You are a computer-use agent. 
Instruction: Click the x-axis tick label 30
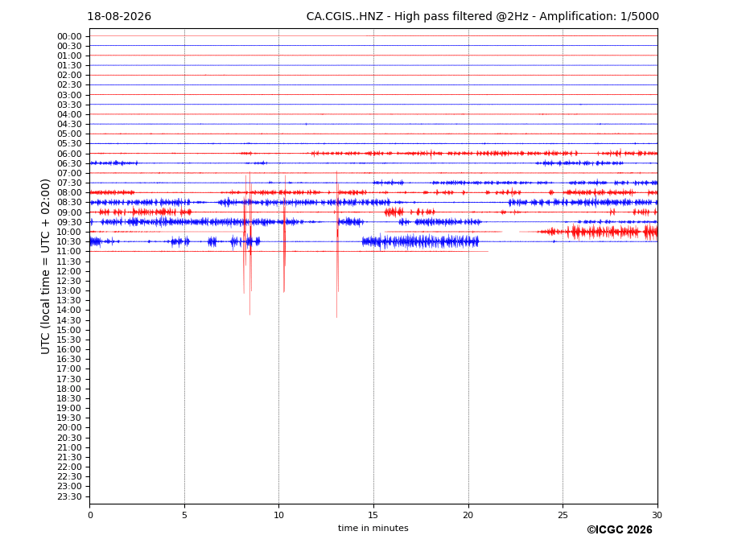point(657,515)
